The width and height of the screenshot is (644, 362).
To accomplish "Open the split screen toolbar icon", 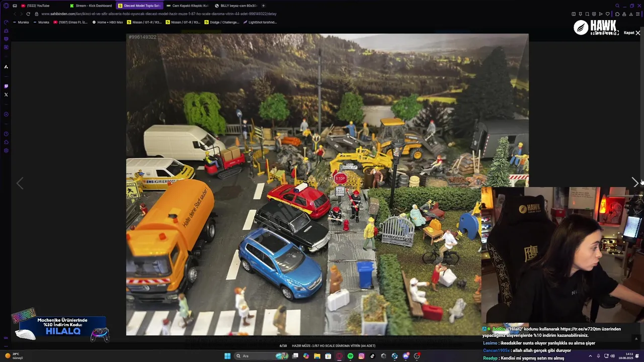I will (574, 14).
